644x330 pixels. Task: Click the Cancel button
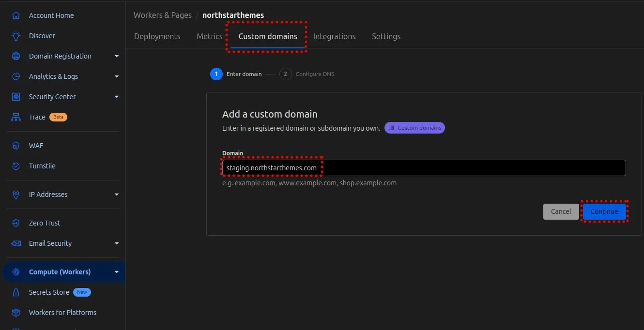click(561, 211)
